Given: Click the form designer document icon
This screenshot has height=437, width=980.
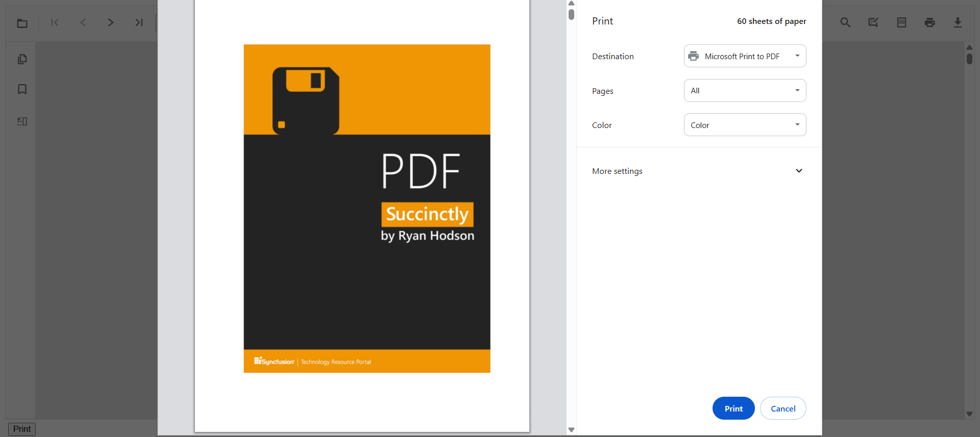Looking at the screenshot, I should tap(901, 22).
